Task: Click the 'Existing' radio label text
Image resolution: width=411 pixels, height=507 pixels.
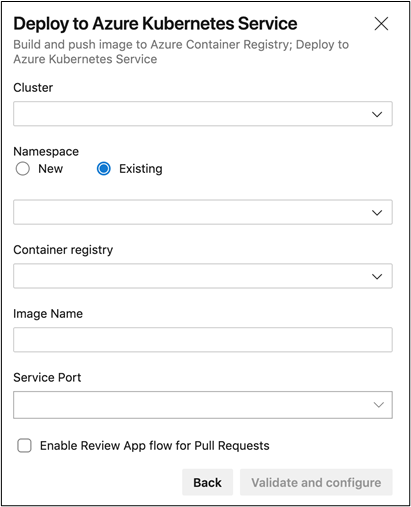Action: (x=141, y=169)
